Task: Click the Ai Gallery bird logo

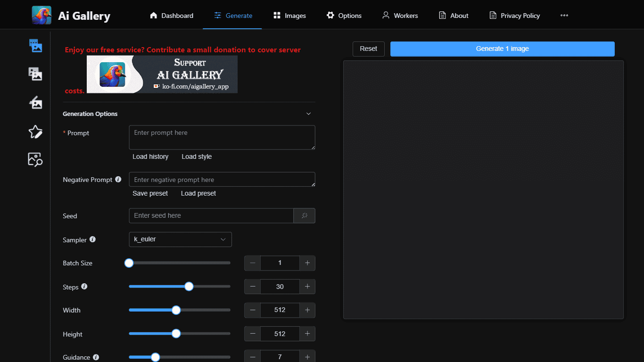Action: 41,15
